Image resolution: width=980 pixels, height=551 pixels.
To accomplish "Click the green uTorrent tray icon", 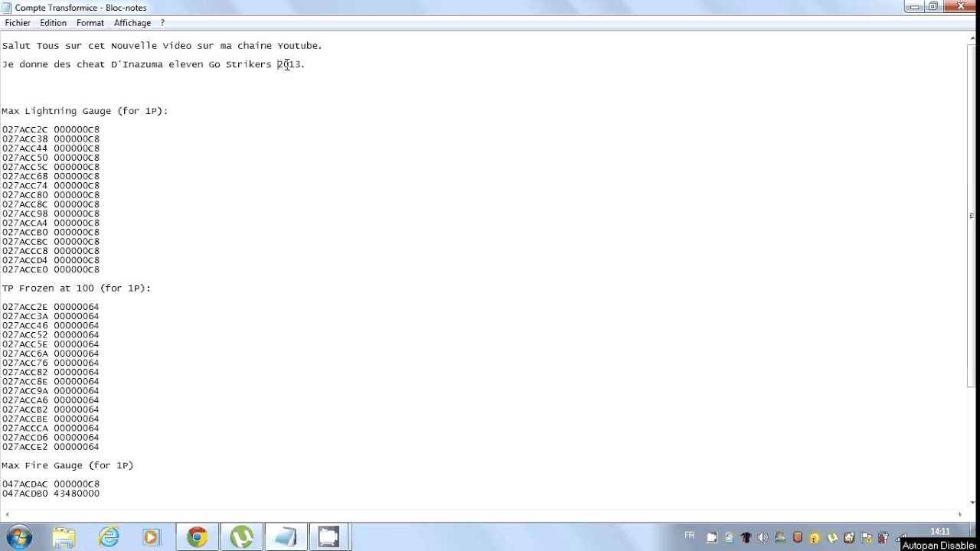I will 832,537.
